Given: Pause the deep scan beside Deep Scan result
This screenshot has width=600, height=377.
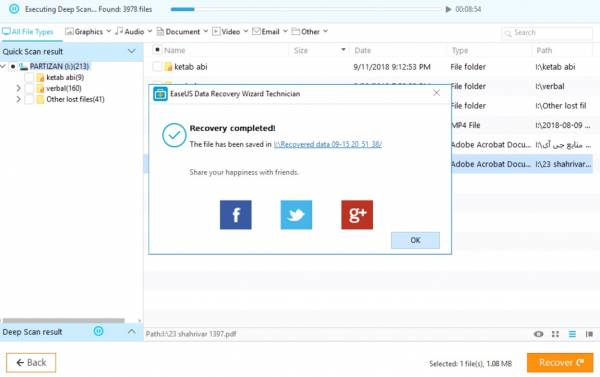Looking at the screenshot, I should 98,331.
